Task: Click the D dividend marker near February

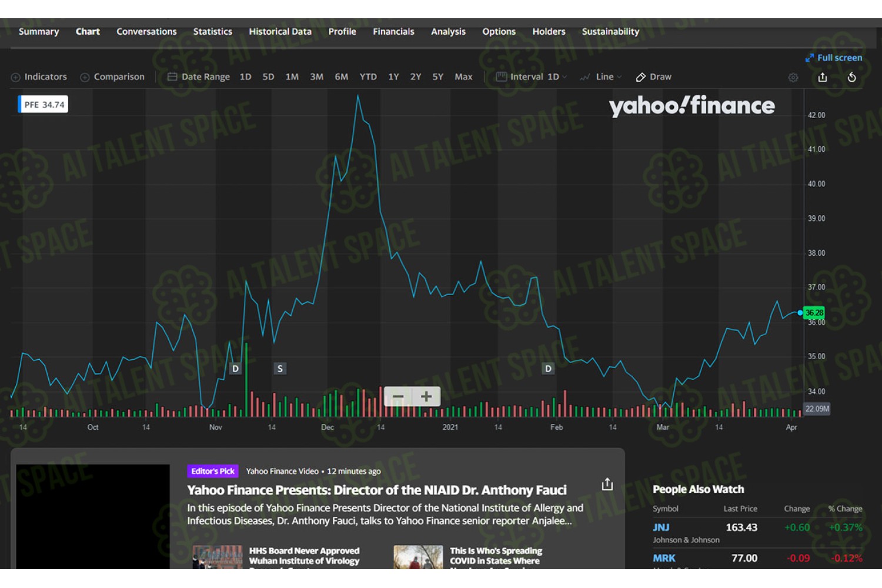Action: point(548,369)
